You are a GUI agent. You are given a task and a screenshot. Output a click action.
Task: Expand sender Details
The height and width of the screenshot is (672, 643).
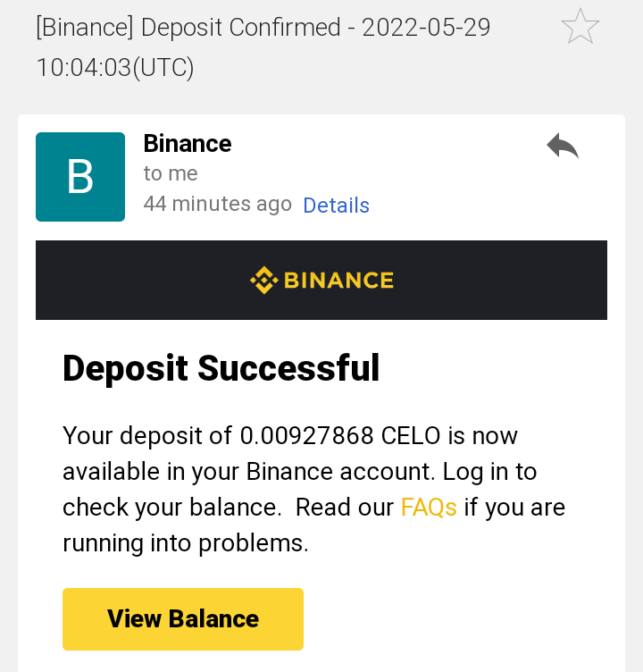pos(336,206)
